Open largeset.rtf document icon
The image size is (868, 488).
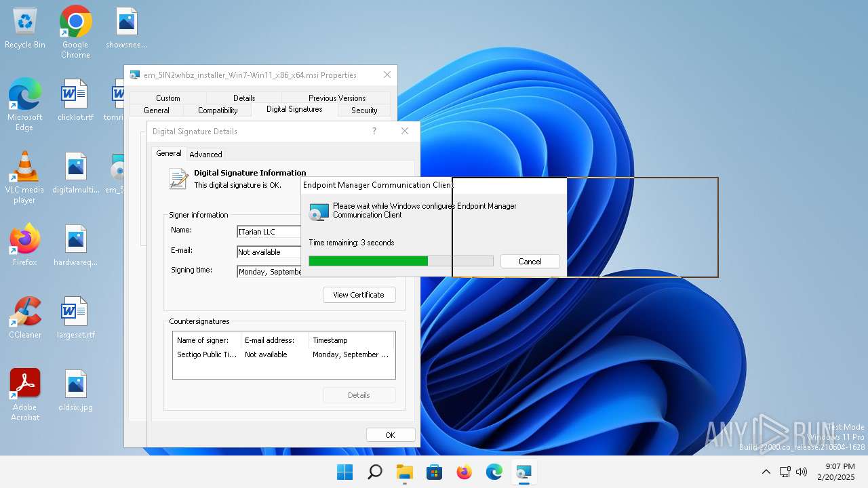tap(75, 318)
